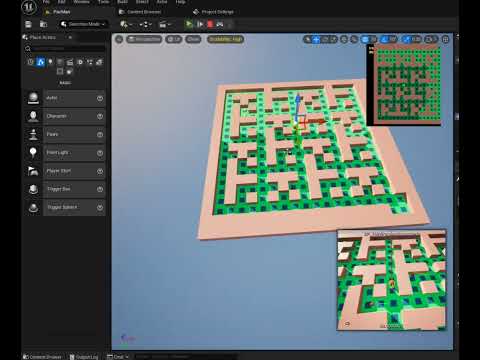Viewport: 480px width, 360px height.
Task: Select the Pawn item in Place Actors
Action: coord(65,135)
